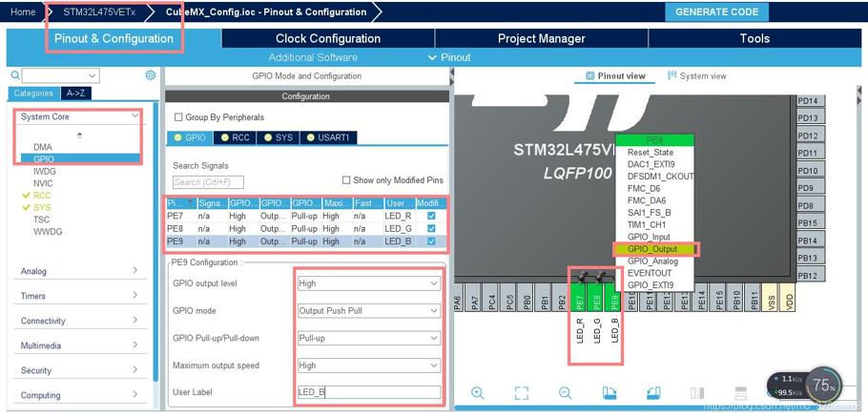Select NVIC in System Core list
Image resolution: width=868 pixels, height=418 pixels.
pyautogui.click(x=43, y=183)
